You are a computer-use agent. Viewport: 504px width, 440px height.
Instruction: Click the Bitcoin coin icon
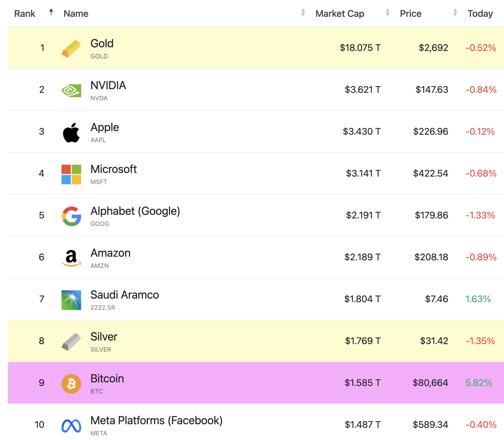[x=71, y=384]
